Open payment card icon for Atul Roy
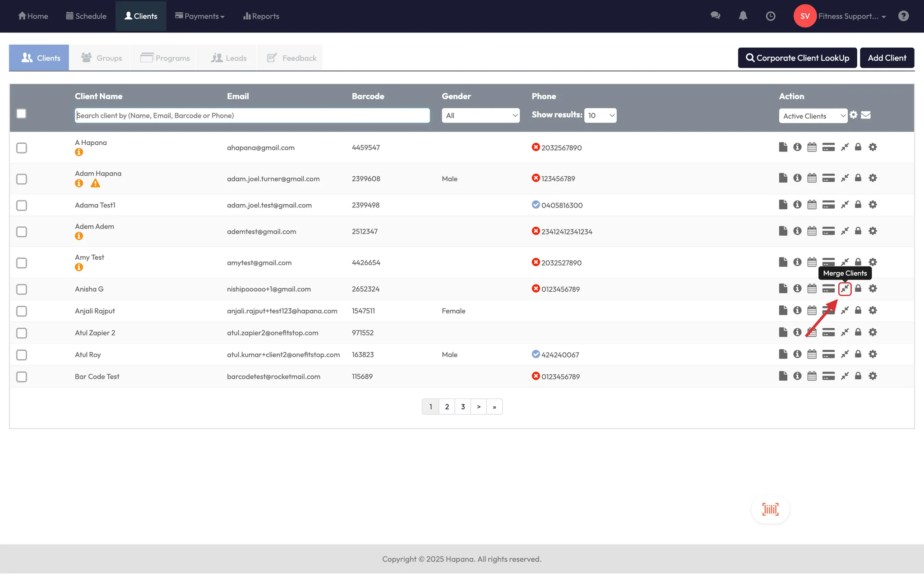Viewport: 924px width, 574px height. coord(828,354)
